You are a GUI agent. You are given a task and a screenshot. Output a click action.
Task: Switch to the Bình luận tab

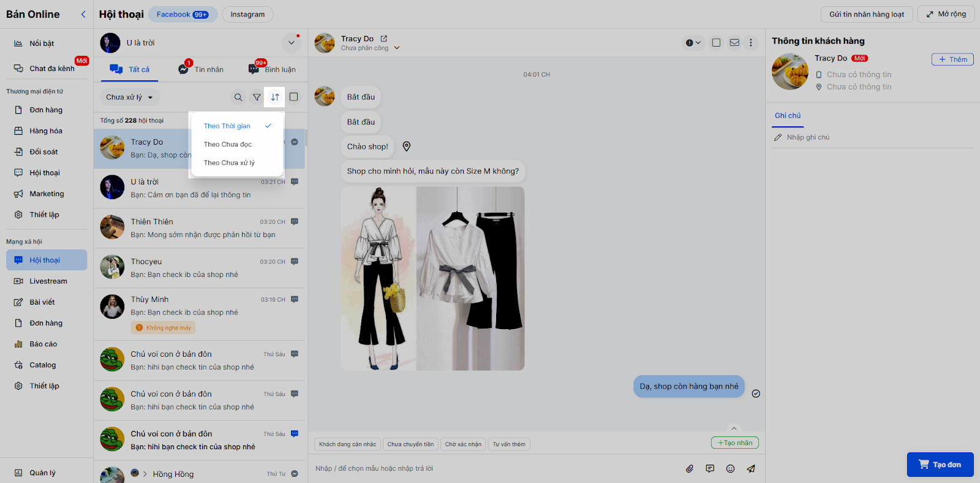[x=272, y=69]
